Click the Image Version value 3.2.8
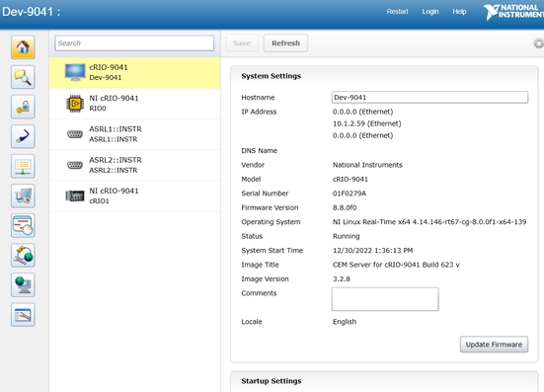Image resolution: width=544 pixels, height=392 pixels. pyautogui.click(x=342, y=278)
